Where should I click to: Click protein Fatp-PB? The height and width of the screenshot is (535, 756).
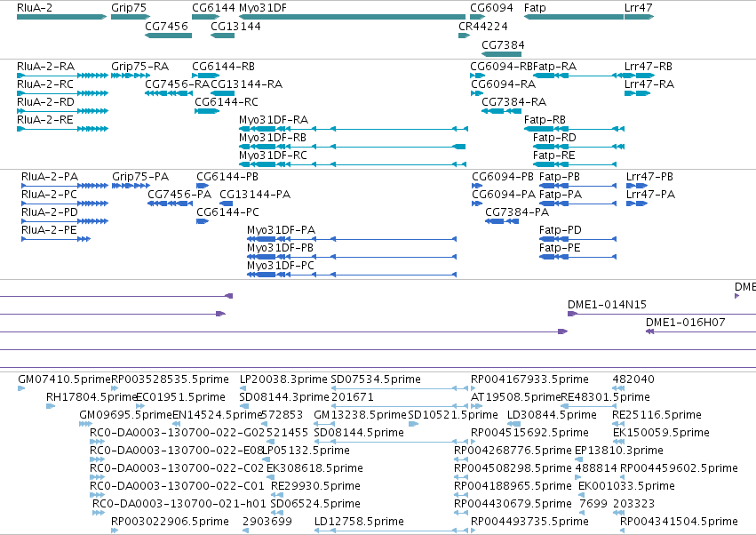point(577,186)
